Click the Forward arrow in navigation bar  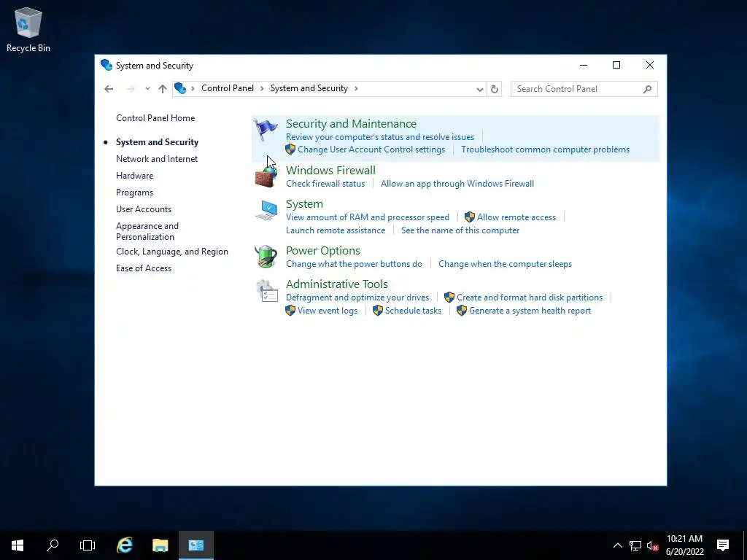point(130,89)
